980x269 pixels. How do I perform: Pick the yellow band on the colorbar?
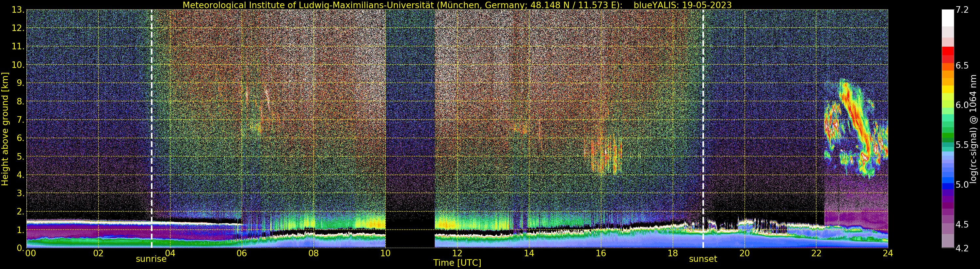[948, 89]
